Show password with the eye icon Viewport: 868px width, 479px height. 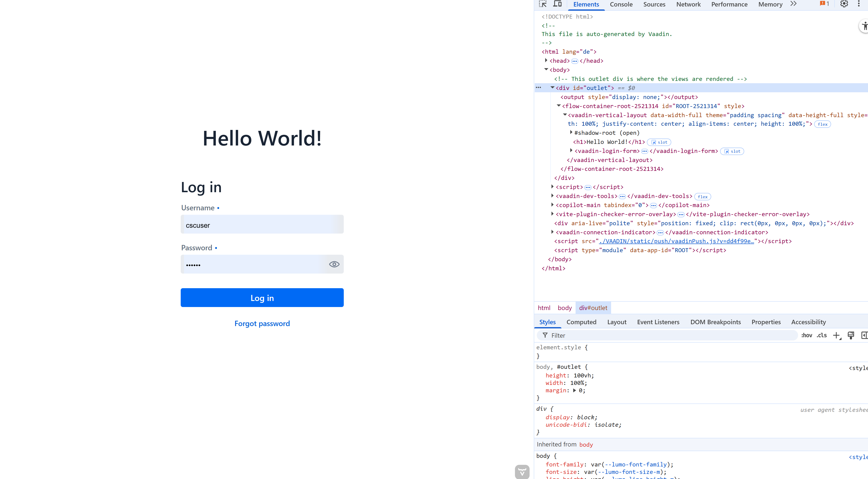click(334, 264)
